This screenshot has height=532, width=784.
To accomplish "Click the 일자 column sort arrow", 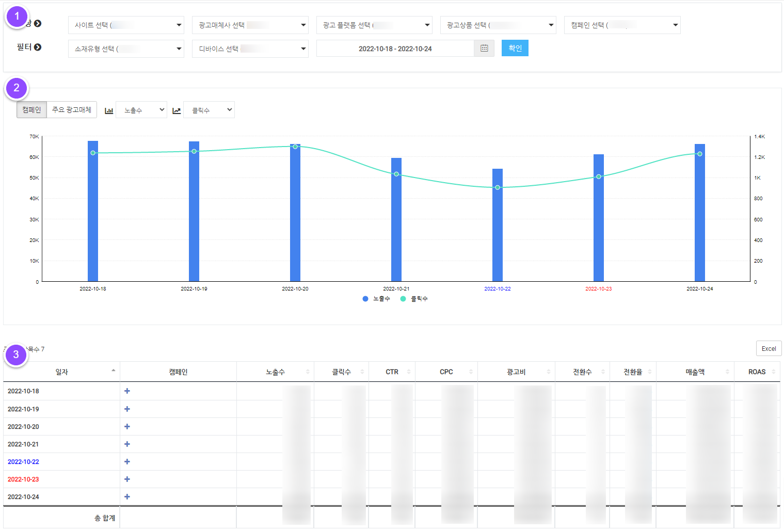I will click(113, 371).
